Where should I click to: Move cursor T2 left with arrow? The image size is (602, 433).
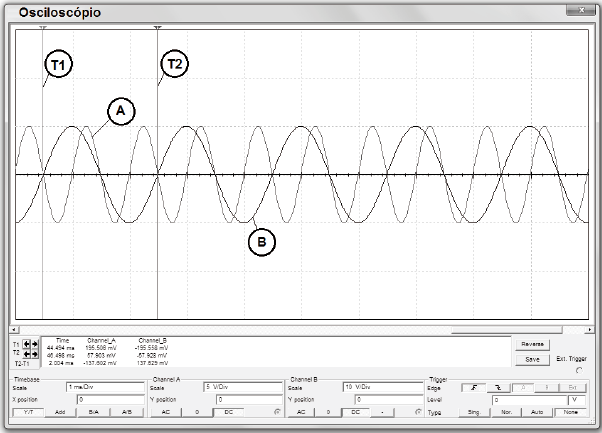point(26,353)
